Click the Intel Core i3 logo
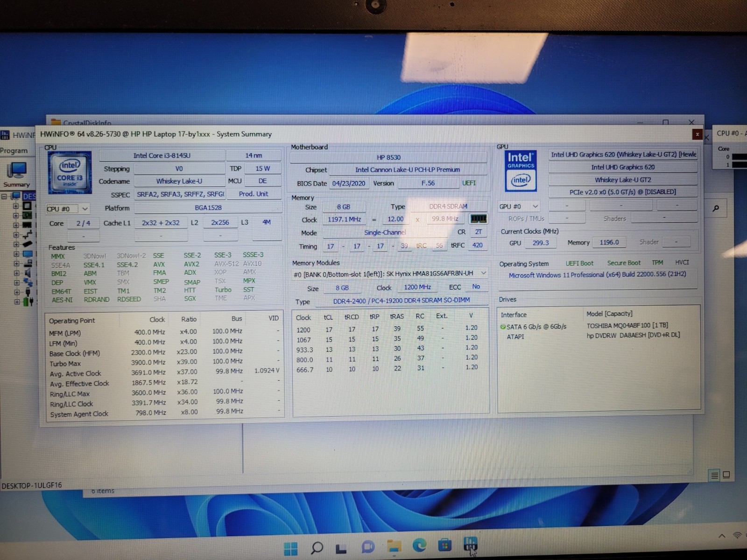This screenshot has height=560, width=747. click(x=70, y=172)
